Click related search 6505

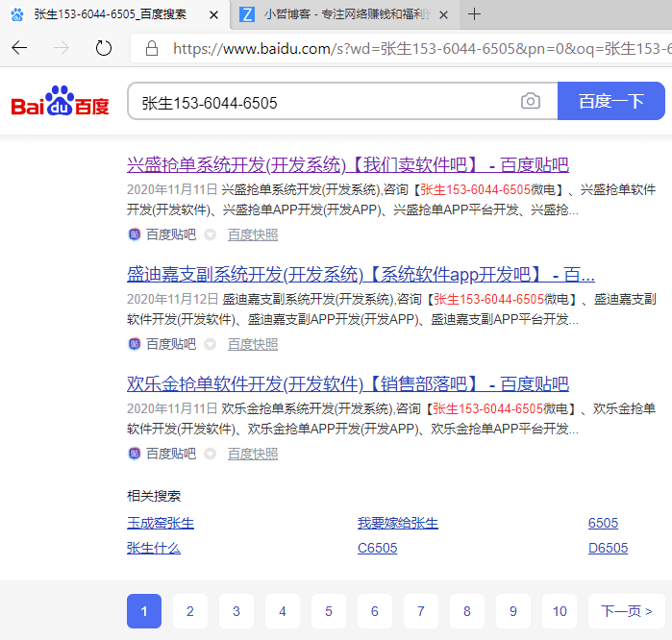(x=603, y=523)
